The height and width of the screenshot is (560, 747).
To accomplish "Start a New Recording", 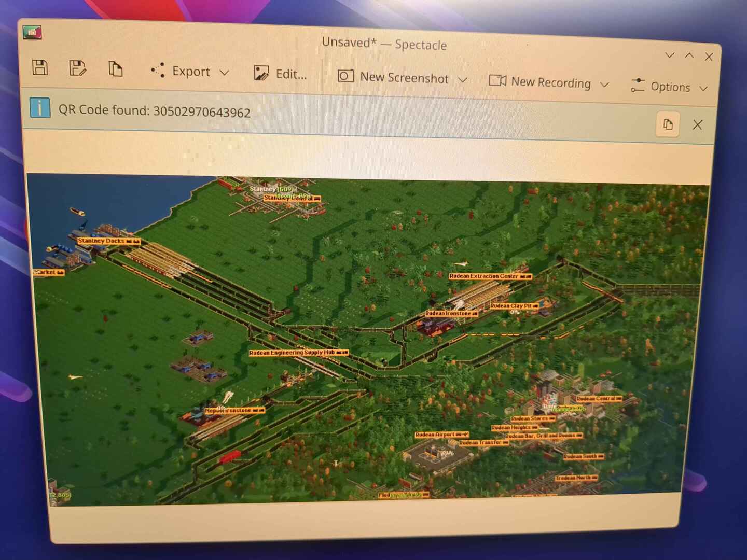I will 541,82.
